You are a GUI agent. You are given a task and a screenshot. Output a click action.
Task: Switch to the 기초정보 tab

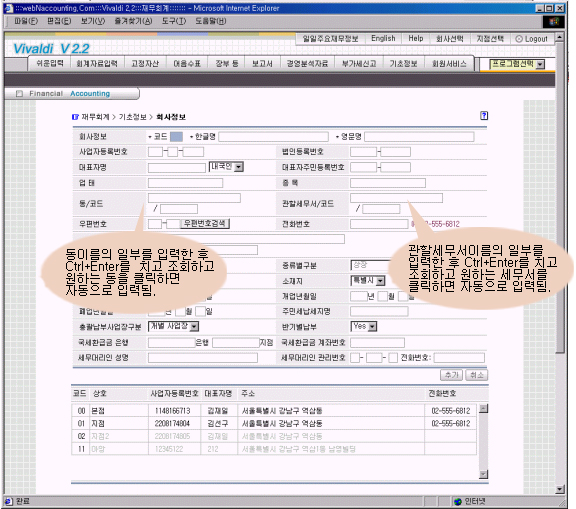[x=403, y=64]
